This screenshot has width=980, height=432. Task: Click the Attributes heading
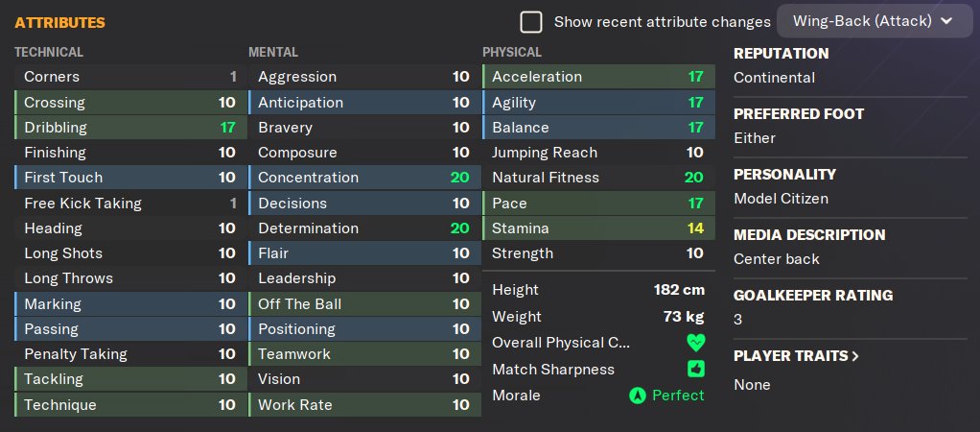(x=60, y=21)
